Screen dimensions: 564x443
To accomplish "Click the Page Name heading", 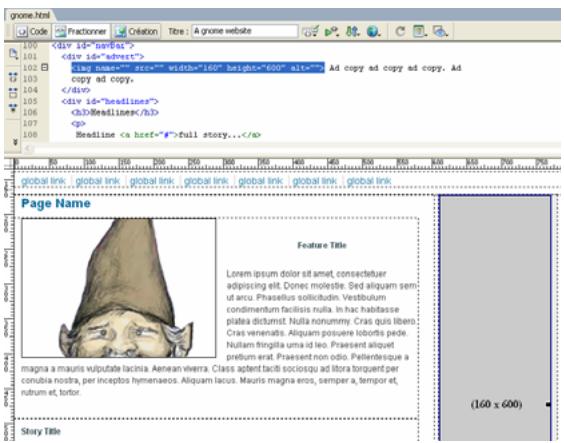I will (x=56, y=204).
